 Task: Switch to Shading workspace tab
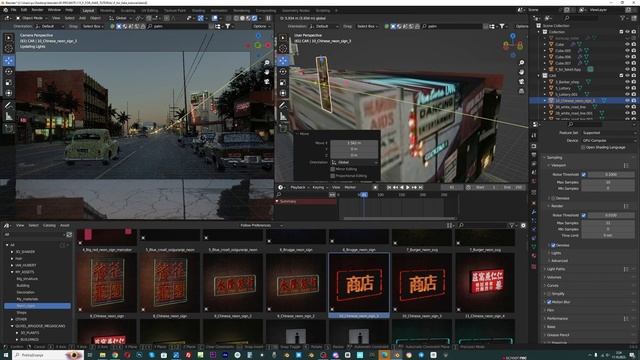(198, 10)
